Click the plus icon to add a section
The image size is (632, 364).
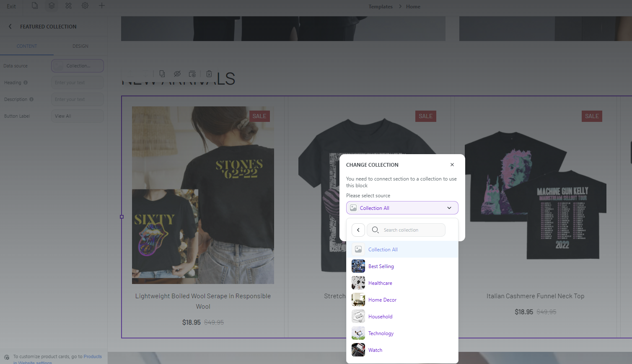(x=102, y=6)
